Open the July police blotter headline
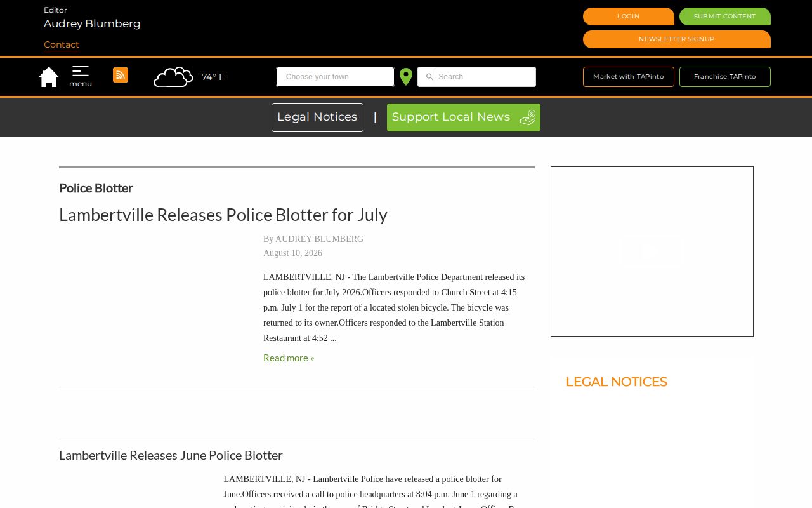Screen dimensions: 812x508 [x=223, y=215]
